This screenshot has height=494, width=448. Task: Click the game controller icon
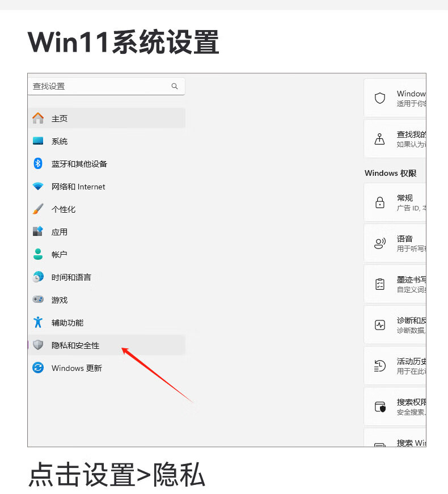tap(38, 299)
